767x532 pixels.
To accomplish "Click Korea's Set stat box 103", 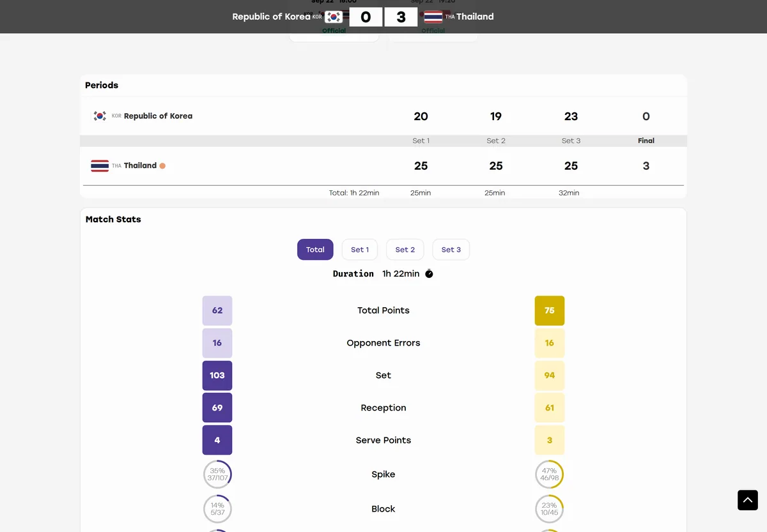I will pos(217,376).
